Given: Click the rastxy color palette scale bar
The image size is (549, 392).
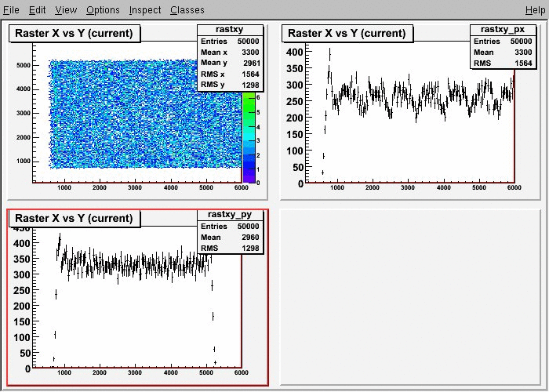Looking at the screenshot, I should point(249,137).
